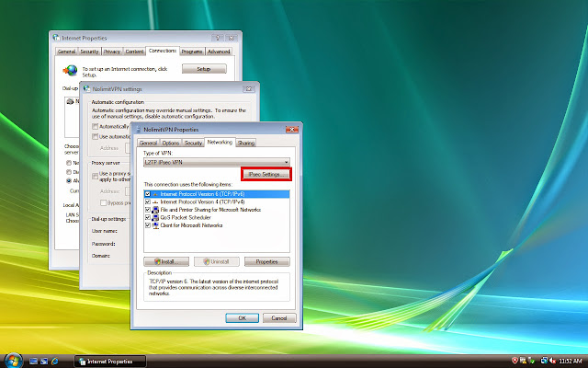
Task: Enable Automatically detect settings checkbox in VPN settings
Action: click(96, 127)
